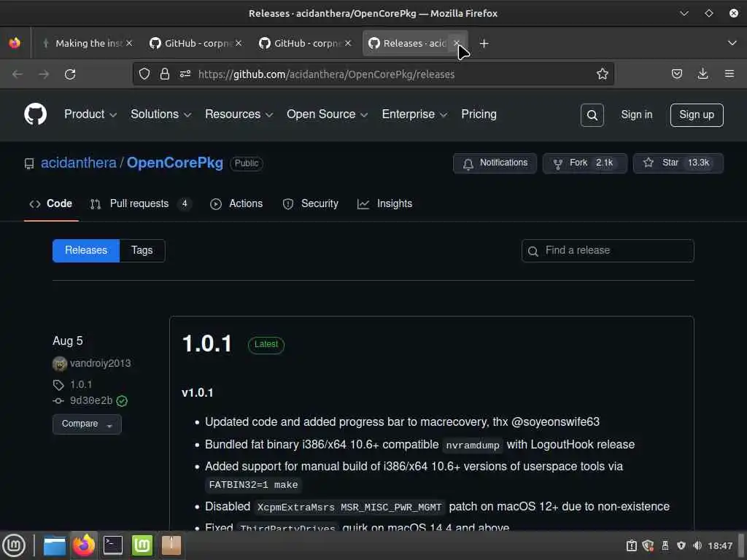Bookmark this page with the star icon
Viewport: 747px width, 560px height.
point(602,74)
